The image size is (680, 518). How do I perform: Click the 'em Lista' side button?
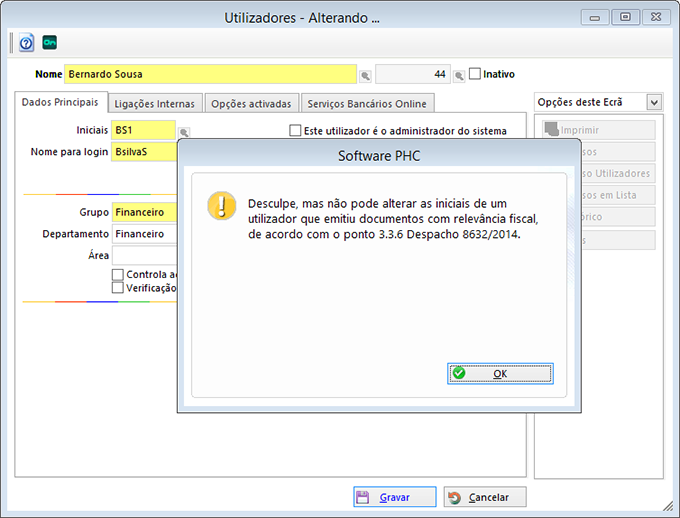click(x=618, y=195)
